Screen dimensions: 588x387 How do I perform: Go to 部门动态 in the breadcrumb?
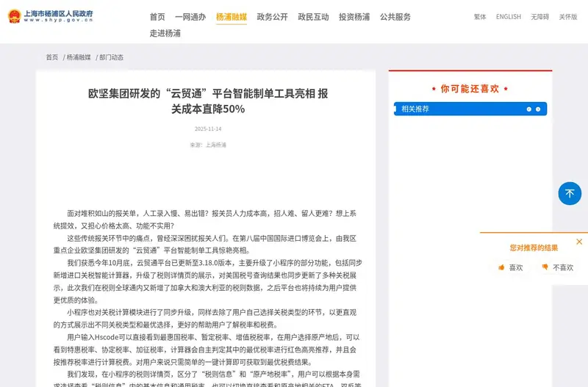[111, 57]
